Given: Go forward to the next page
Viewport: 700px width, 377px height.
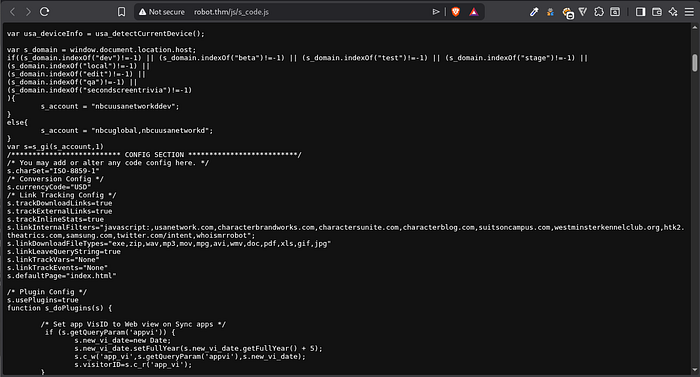Looking at the screenshot, I should (x=28, y=12).
